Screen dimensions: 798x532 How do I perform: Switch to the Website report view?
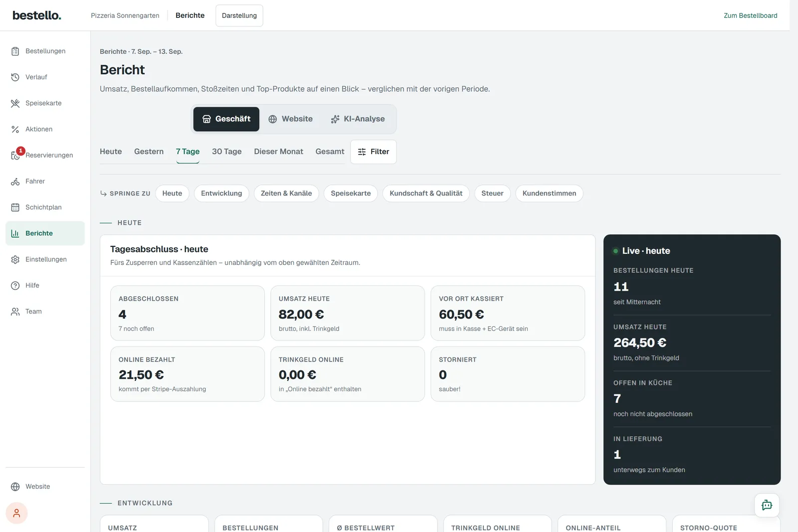tap(291, 119)
